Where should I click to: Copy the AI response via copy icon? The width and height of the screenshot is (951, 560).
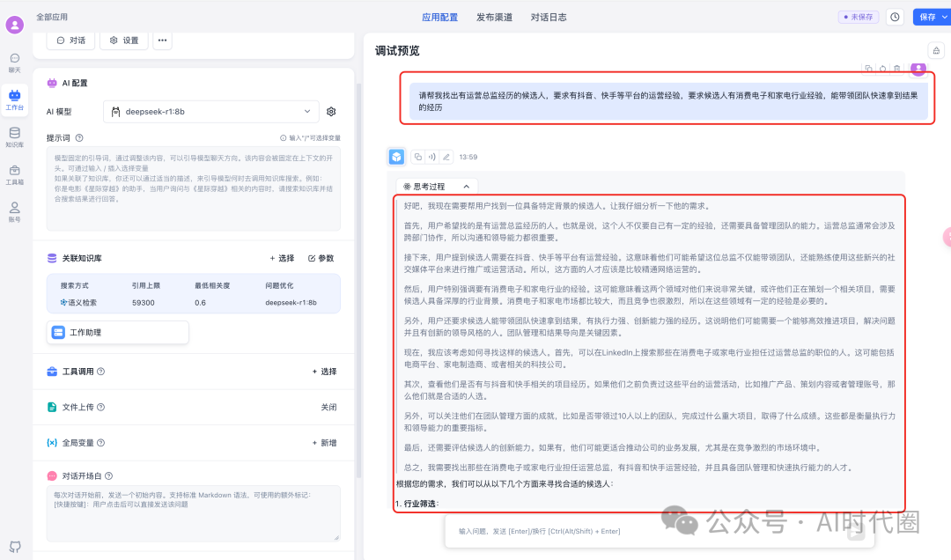[418, 157]
